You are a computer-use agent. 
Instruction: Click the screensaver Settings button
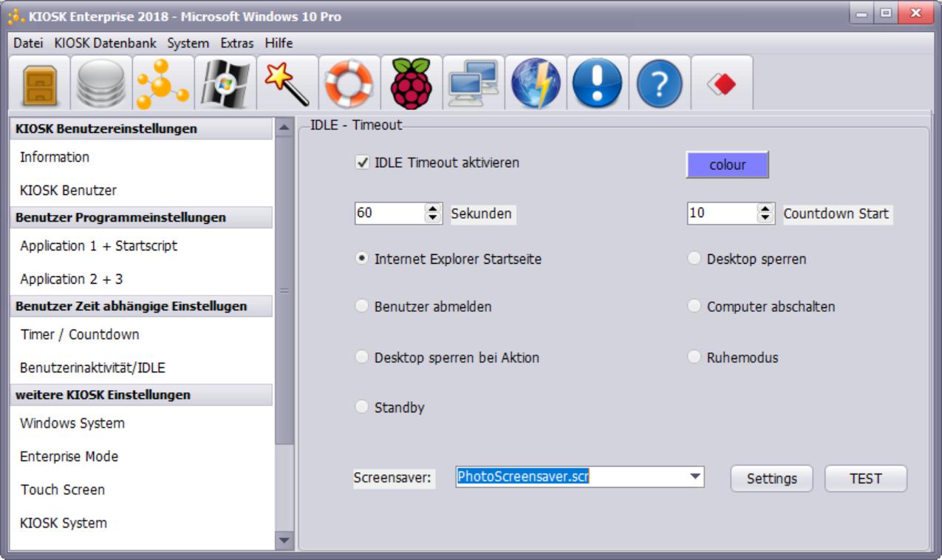pos(772,479)
